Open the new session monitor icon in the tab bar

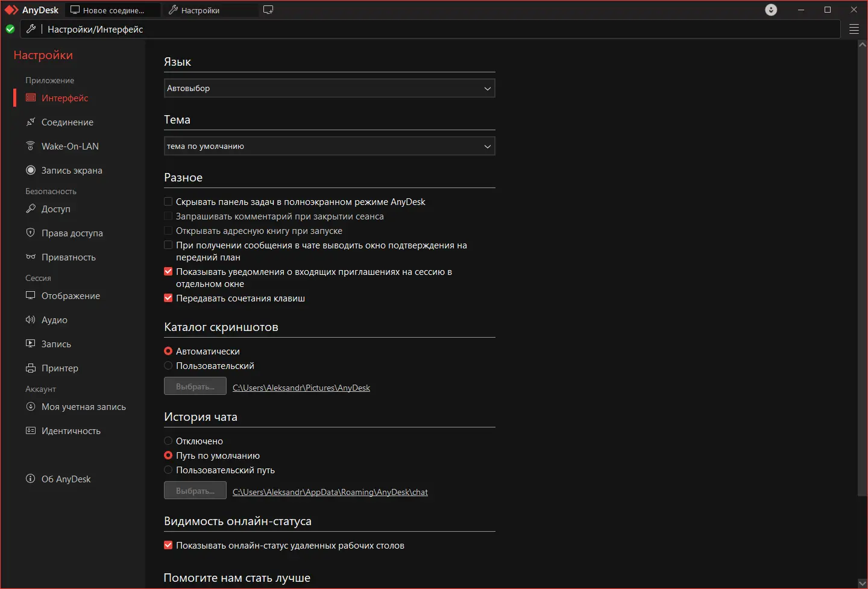pos(268,10)
